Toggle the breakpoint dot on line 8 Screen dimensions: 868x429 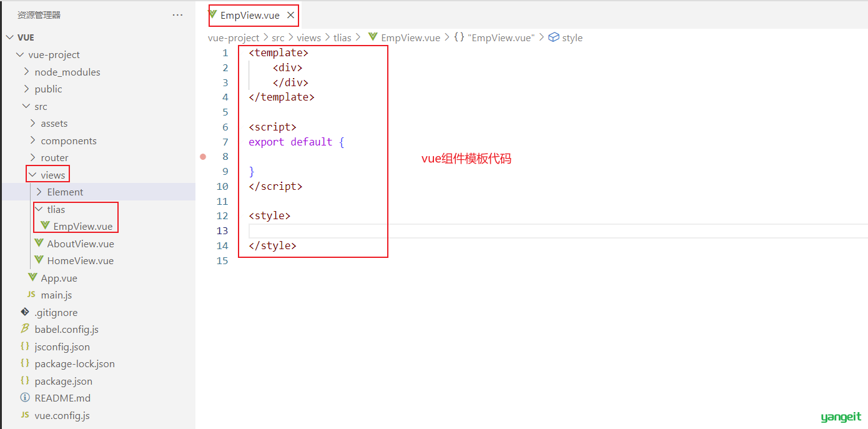(x=203, y=156)
